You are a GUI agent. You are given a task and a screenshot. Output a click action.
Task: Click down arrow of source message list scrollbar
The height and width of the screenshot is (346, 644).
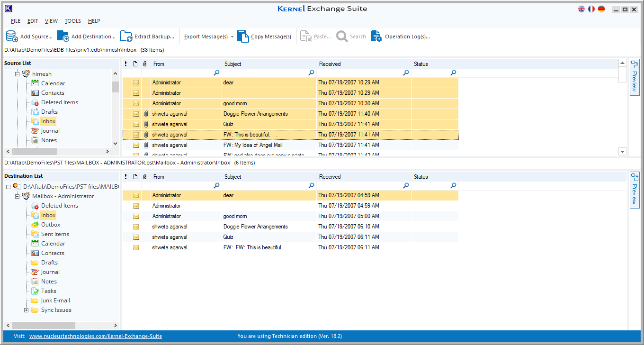coord(623,152)
